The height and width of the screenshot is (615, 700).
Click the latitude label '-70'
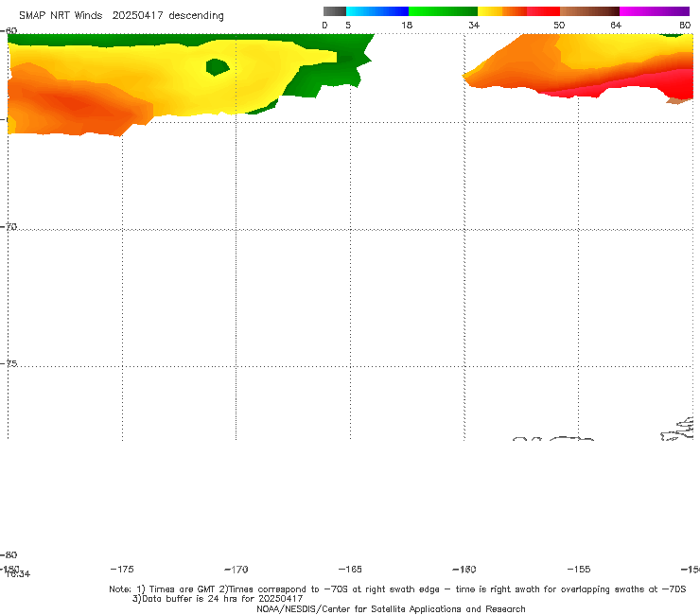point(9,227)
